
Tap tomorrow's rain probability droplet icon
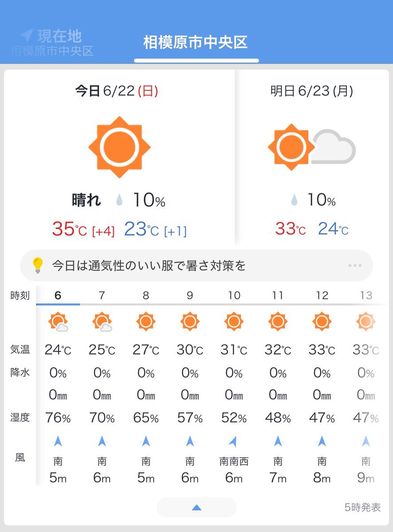[294, 201]
